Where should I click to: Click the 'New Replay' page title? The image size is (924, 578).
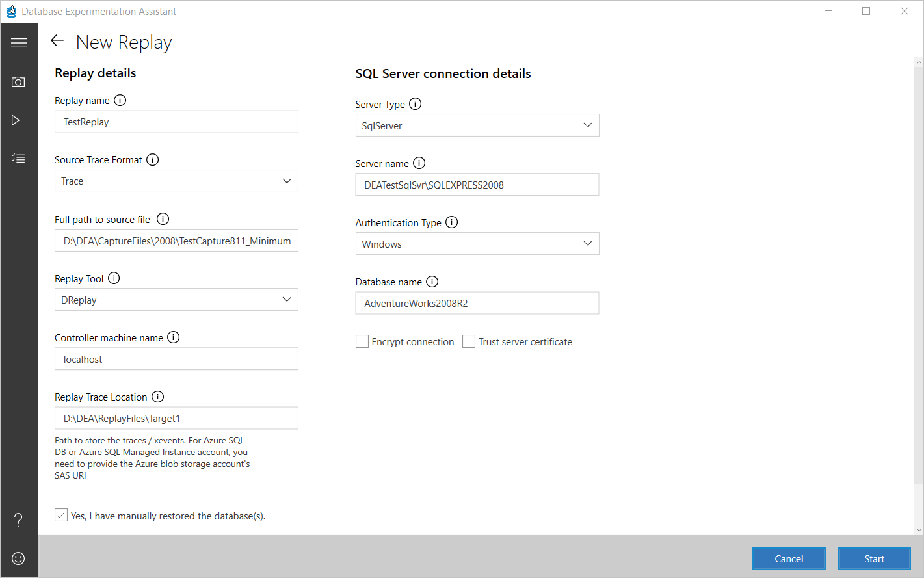(124, 42)
